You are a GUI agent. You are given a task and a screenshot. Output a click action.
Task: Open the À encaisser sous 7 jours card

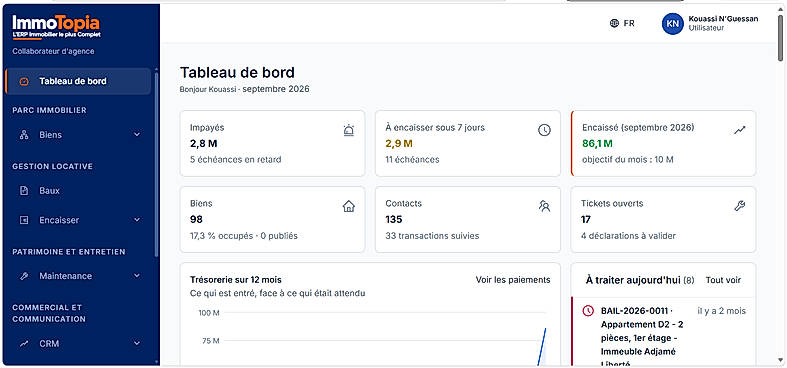[x=468, y=144]
